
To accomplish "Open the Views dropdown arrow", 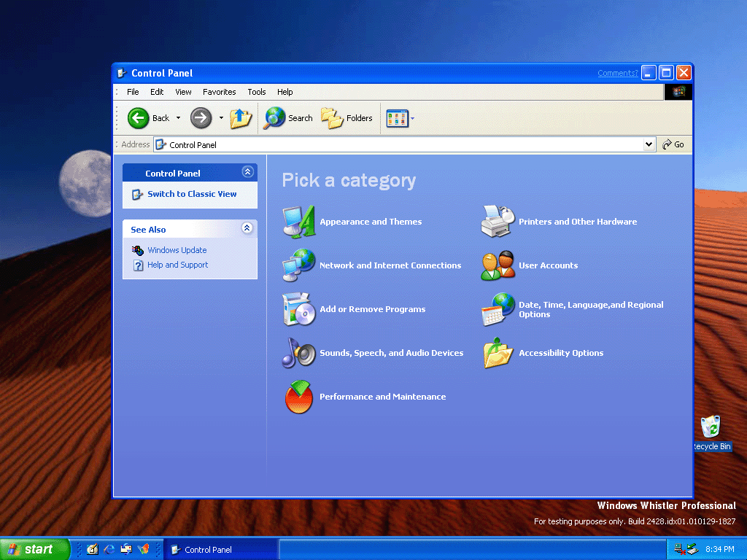I will [413, 118].
